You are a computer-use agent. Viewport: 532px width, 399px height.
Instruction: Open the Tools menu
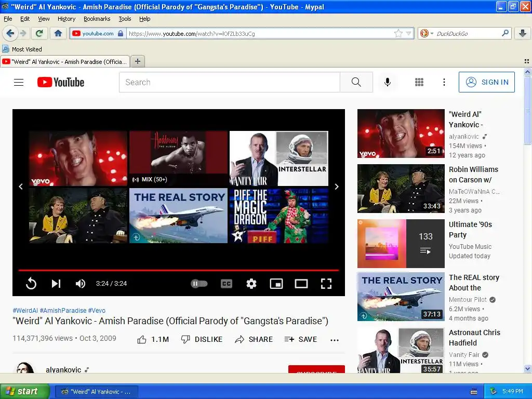click(x=125, y=19)
